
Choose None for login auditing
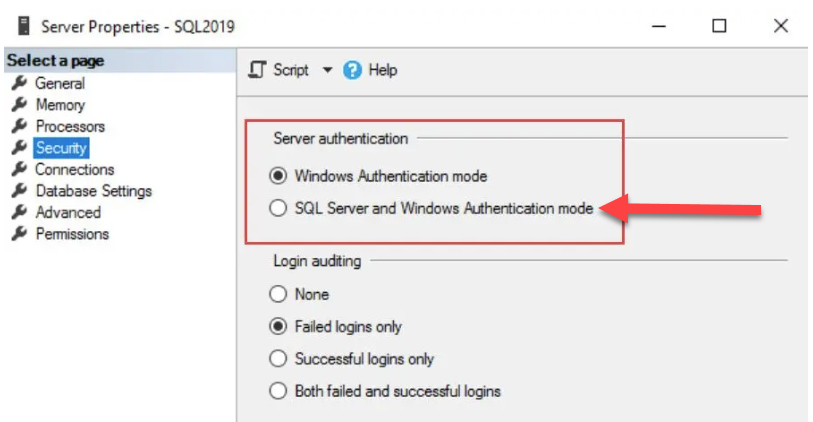pyautogui.click(x=278, y=295)
